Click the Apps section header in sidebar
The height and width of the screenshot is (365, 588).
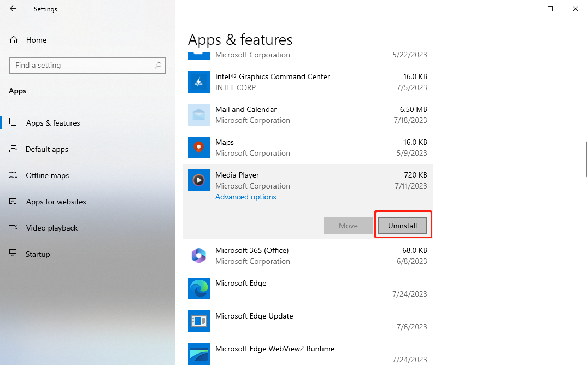pyautogui.click(x=17, y=91)
